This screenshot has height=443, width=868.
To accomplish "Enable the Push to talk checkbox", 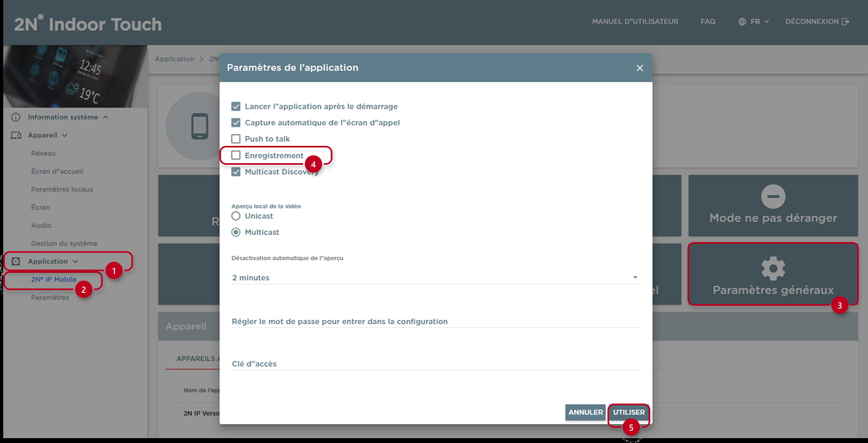I will [236, 139].
